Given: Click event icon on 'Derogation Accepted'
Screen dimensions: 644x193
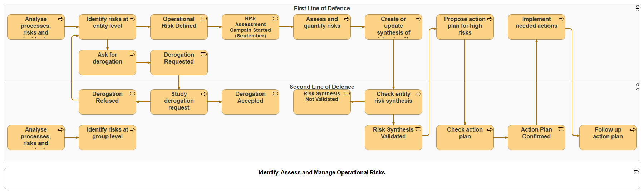Looking at the screenshot, I should (275, 93).
